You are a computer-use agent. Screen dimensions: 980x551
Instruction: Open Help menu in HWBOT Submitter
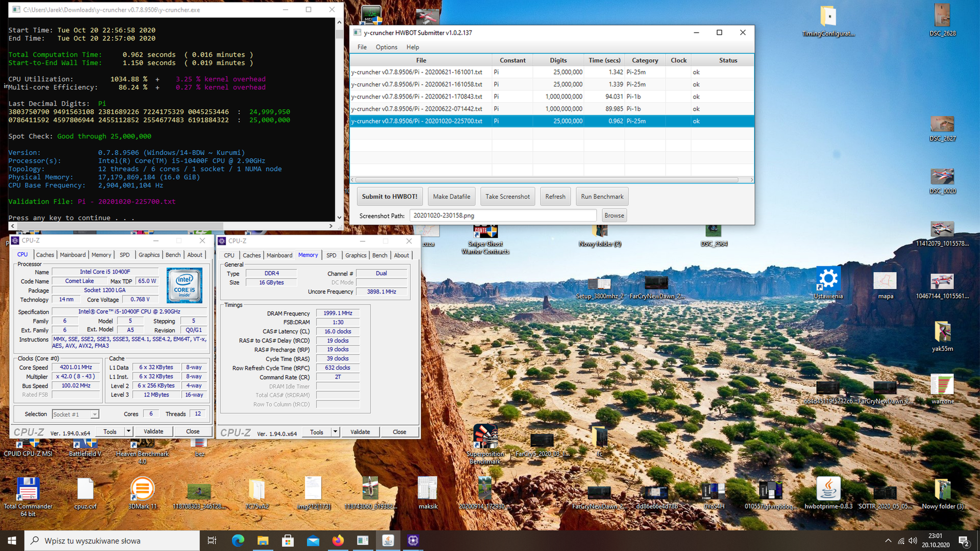412,47
